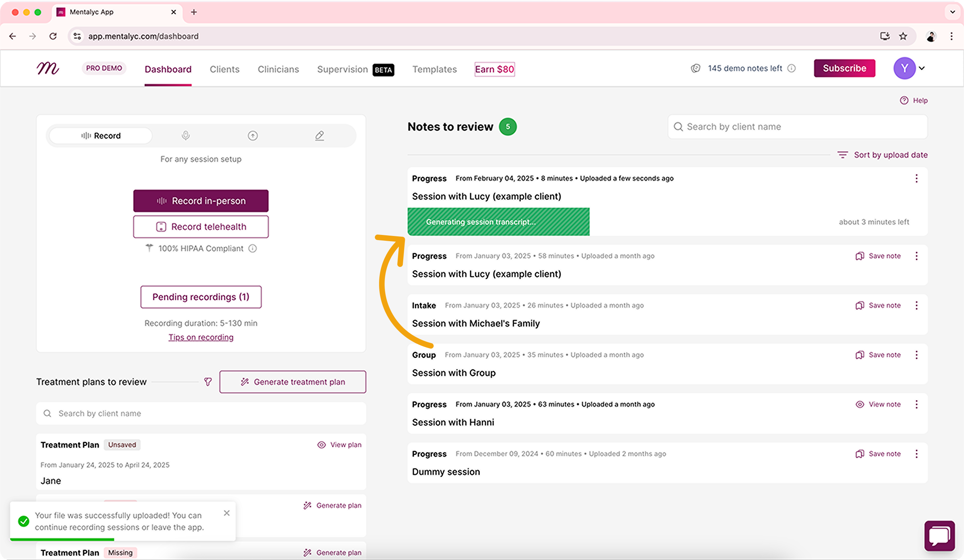Click the demo notes counter icon

point(695,68)
